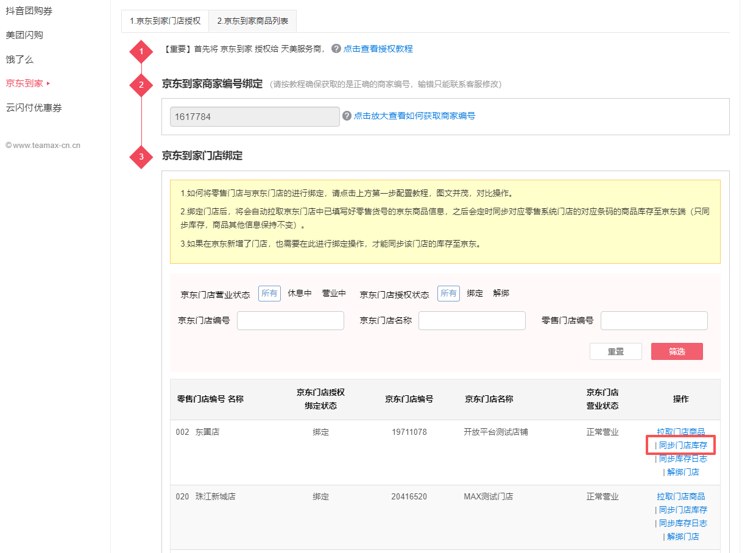Click 正常营业 in the 东圃店 row
This screenshot has width=756, height=553.
click(602, 432)
